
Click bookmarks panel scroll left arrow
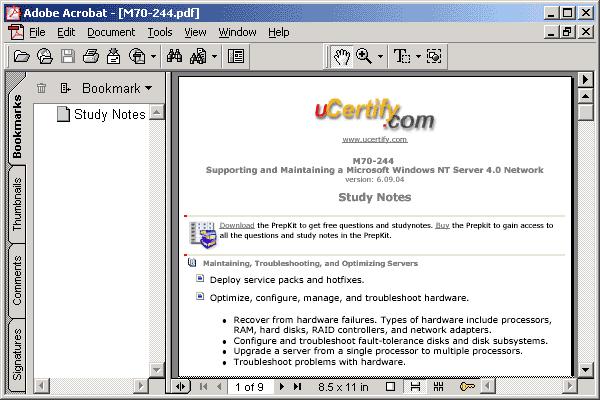point(41,385)
